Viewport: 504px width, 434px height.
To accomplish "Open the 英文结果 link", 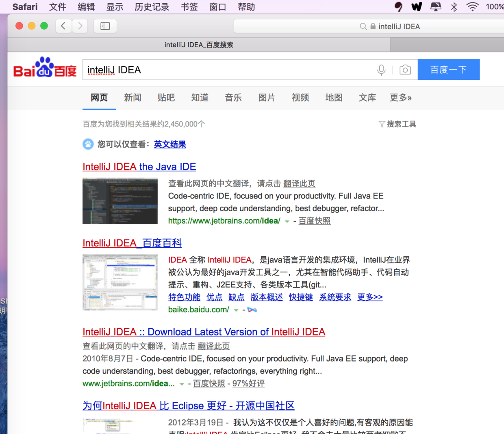I will (x=170, y=144).
